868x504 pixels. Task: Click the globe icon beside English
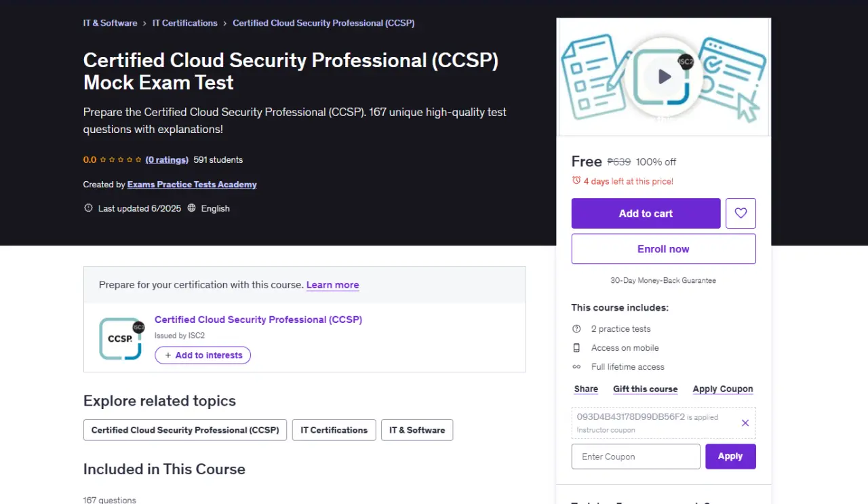pos(191,208)
